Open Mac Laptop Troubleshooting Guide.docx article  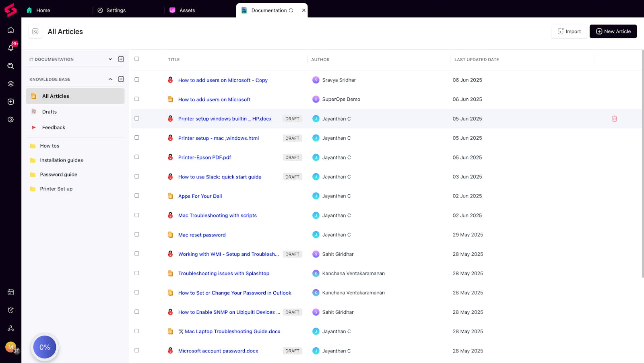coord(229,332)
